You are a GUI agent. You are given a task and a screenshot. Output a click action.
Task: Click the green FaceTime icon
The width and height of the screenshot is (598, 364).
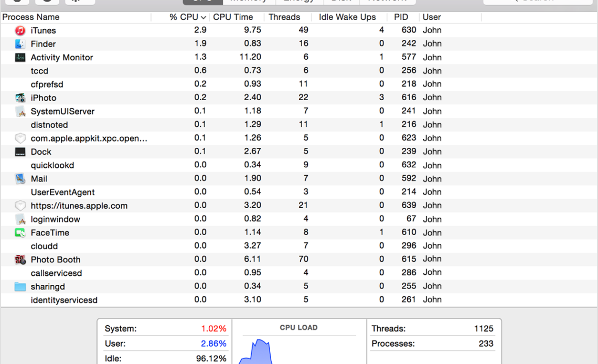click(x=20, y=232)
